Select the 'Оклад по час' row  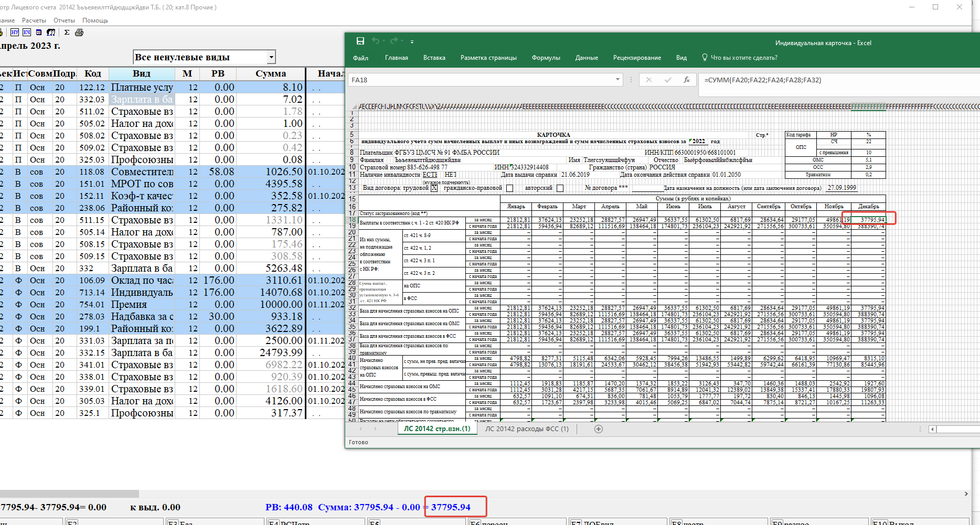point(172,281)
